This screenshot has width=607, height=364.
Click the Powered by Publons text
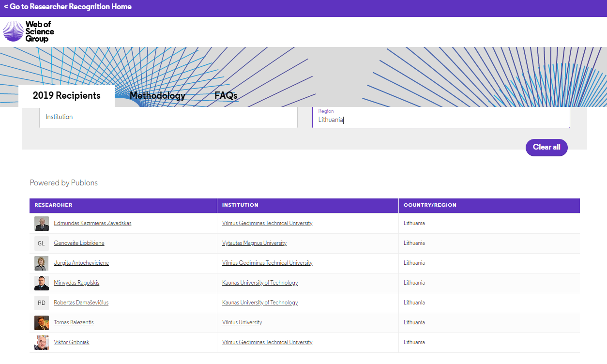point(64,183)
